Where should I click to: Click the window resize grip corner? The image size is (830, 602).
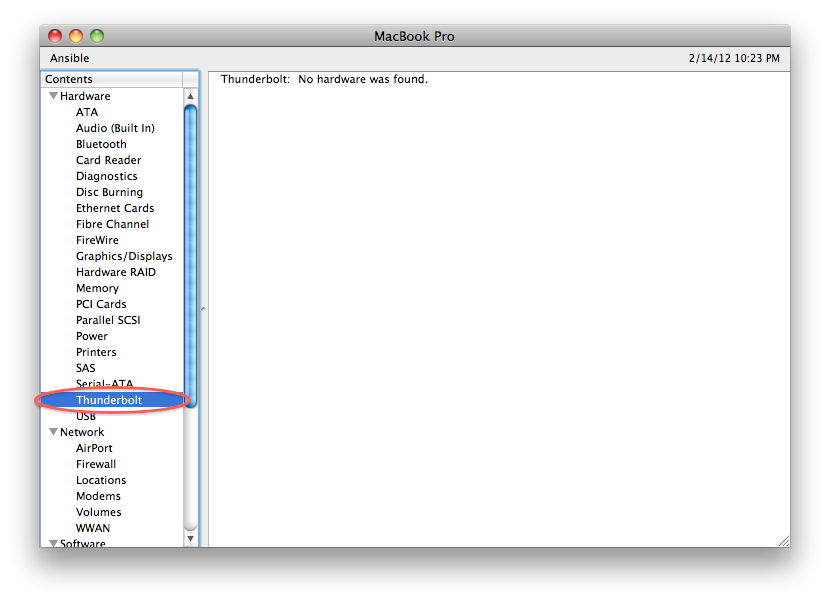coord(784,541)
